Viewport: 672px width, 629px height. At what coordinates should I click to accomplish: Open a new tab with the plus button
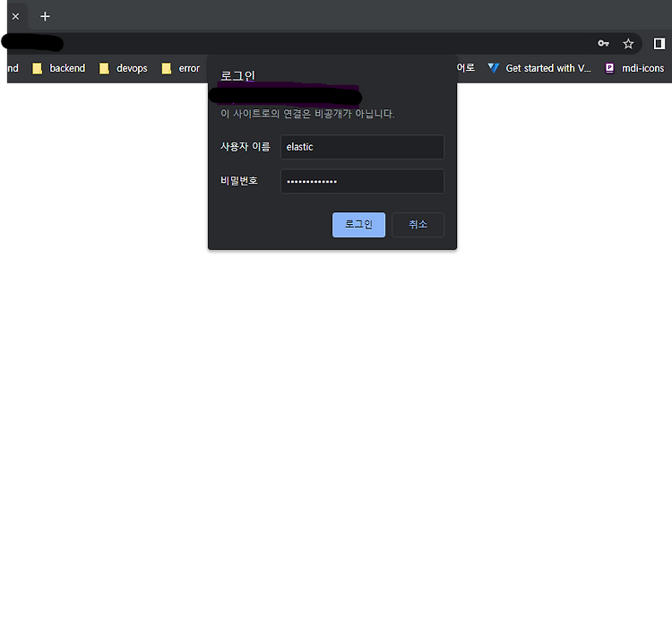click(45, 16)
